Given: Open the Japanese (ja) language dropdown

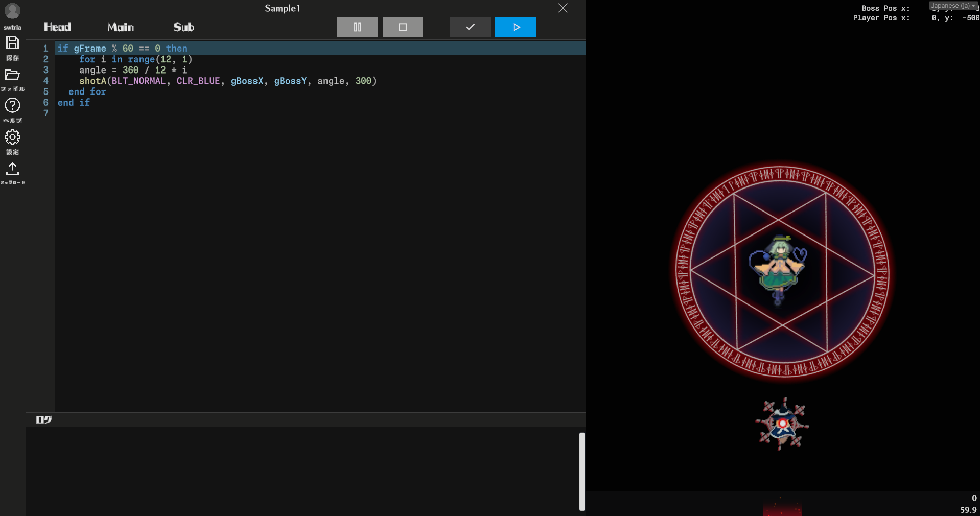Looking at the screenshot, I should (953, 6).
